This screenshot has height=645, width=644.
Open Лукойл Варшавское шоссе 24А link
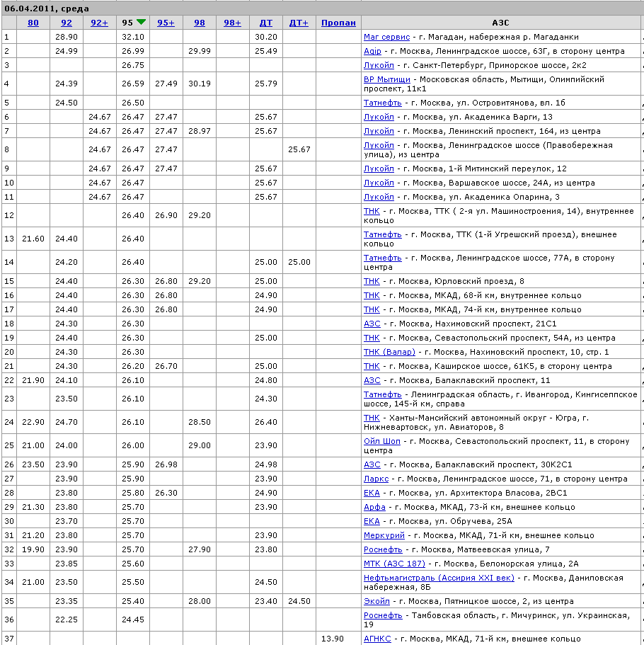coord(379,183)
